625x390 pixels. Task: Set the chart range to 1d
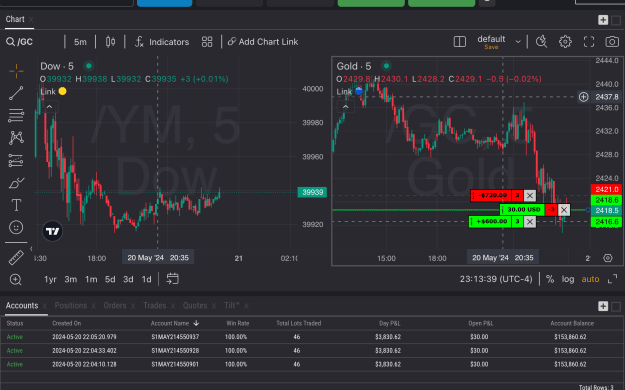pos(146,279)
